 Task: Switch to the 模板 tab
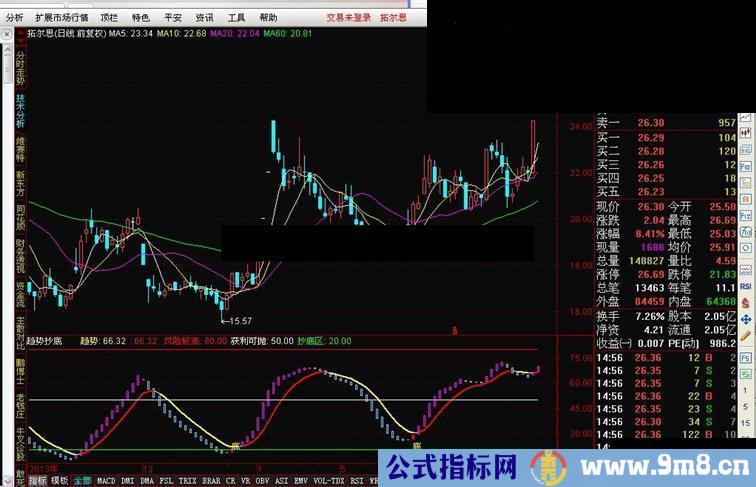coord(60,480)
